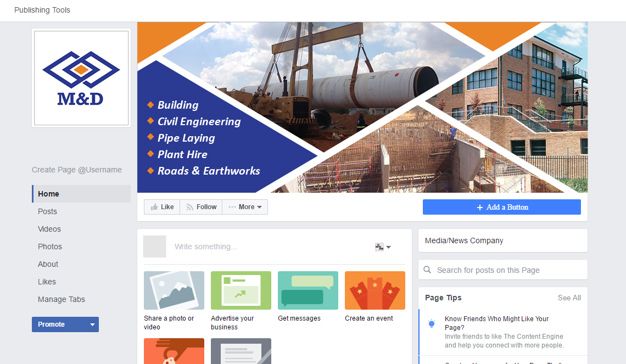Open Publishing Tools in the top bar

[x=42, y=10]
